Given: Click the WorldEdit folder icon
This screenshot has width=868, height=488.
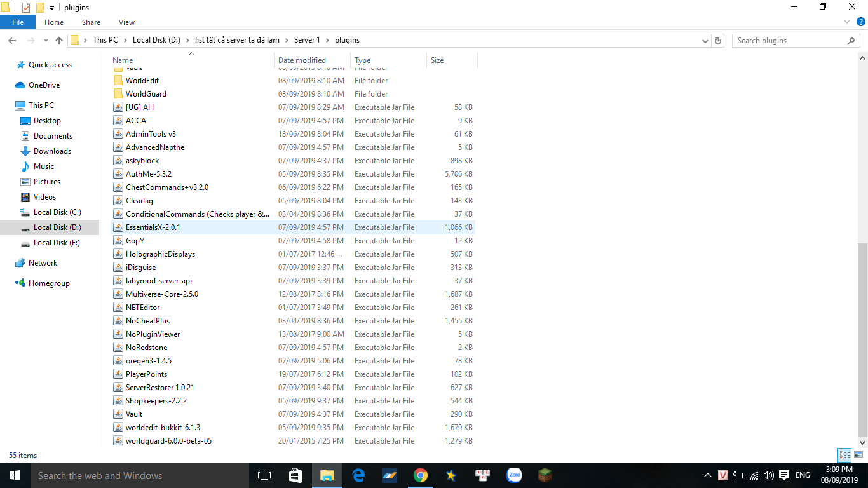Looking at the screenshot, I should coord(118,81).
